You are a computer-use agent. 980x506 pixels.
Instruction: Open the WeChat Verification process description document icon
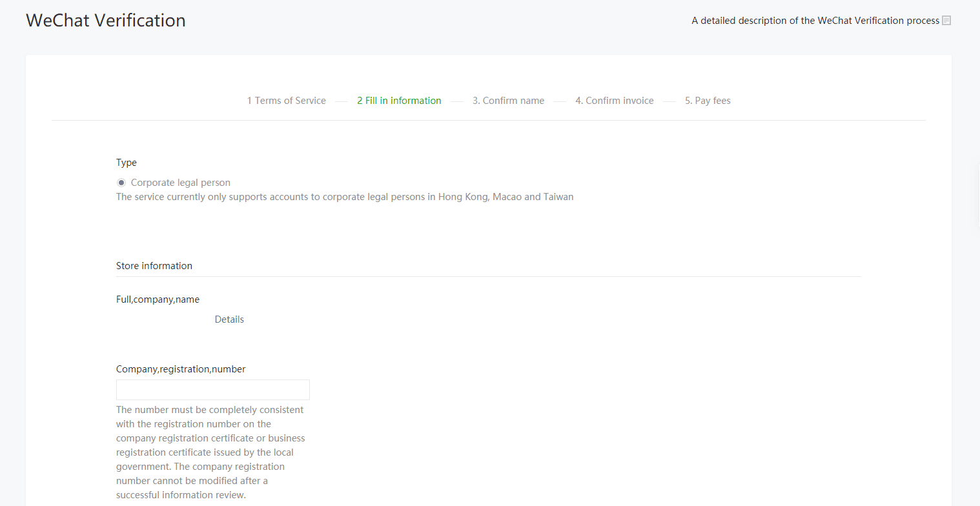(x=946, y=21)
